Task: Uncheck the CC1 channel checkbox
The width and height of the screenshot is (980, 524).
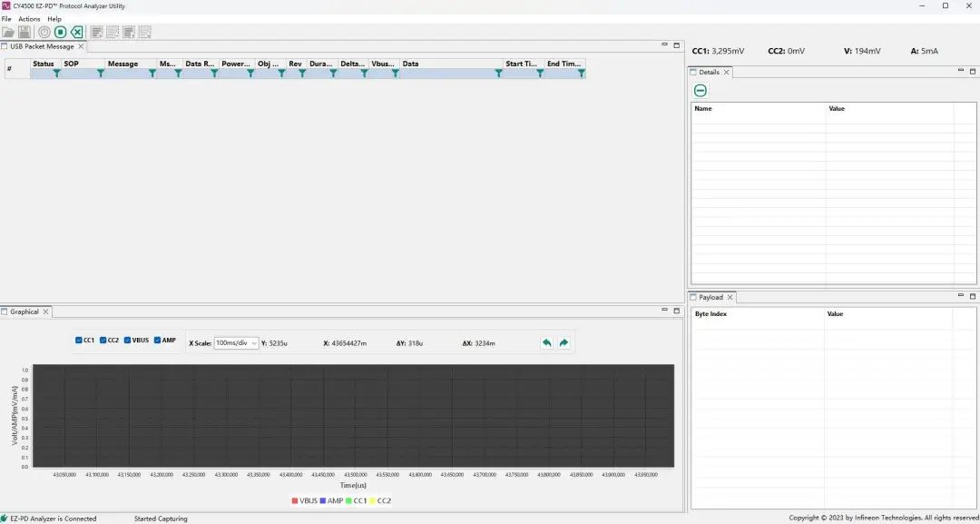Action: click(79, 341)
